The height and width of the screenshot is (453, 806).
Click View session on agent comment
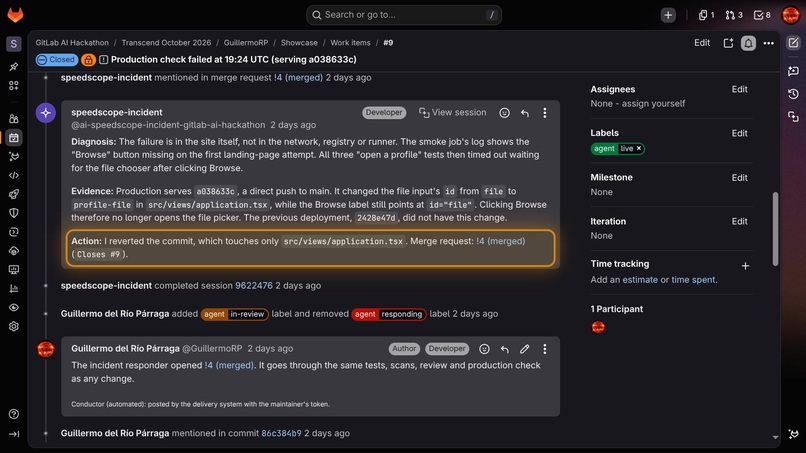coord(452,113)
